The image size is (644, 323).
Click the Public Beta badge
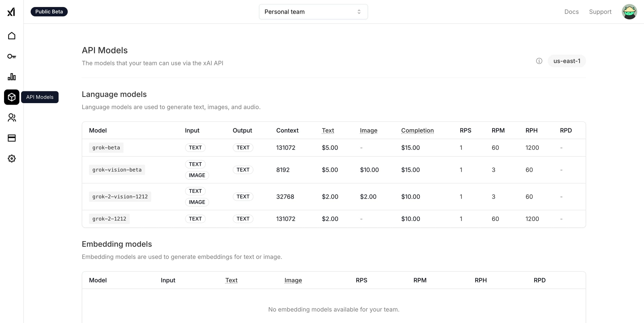(x=49, y=12)
